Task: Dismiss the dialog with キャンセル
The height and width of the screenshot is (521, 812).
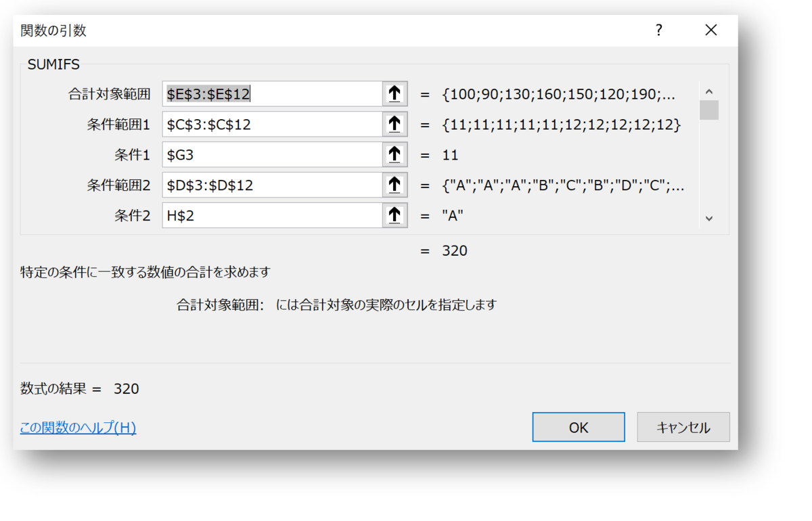Action: tap(683, 427)
